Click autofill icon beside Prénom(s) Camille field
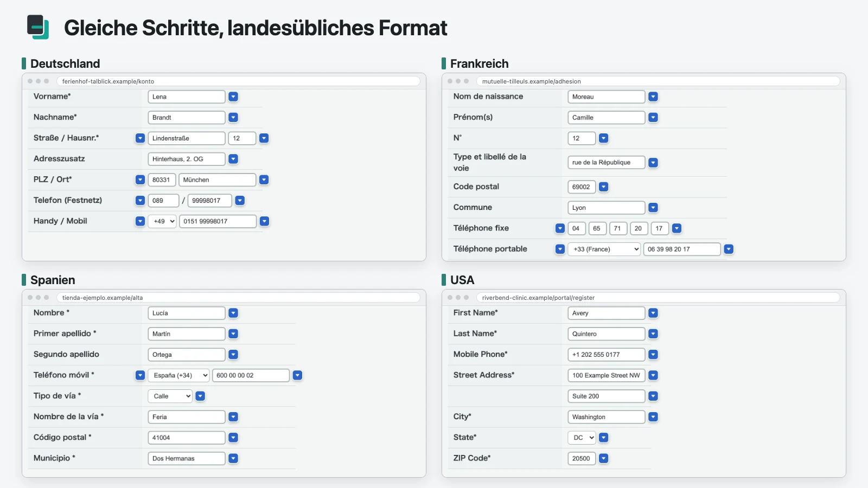 (653, 117)
